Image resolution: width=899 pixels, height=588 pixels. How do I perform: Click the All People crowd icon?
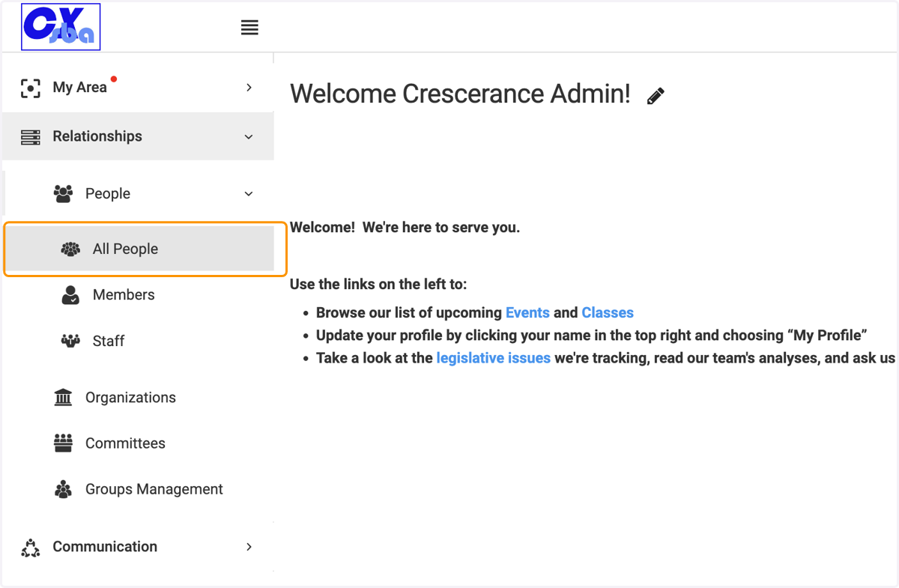[70, 249]
